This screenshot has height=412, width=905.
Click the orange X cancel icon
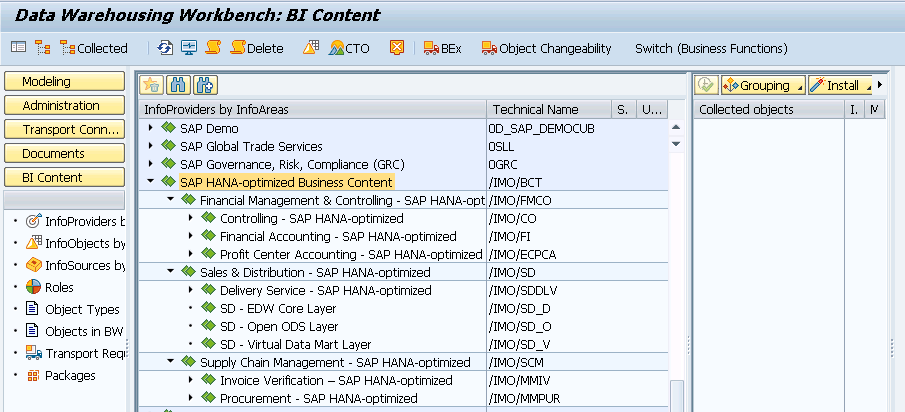coord(397,47)
